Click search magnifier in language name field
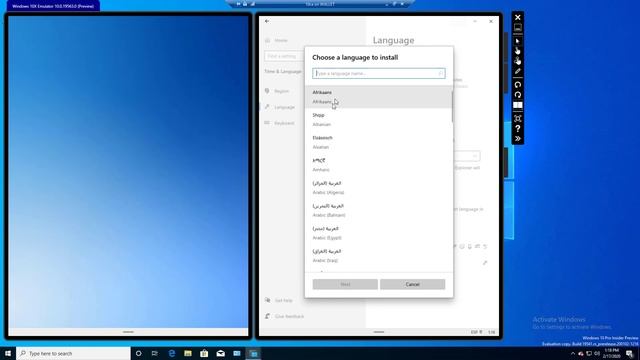 pyautogui.click(x=440, y=73)
